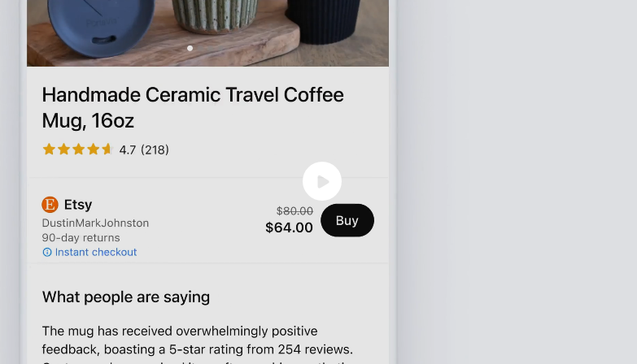637x364 pixels.
Task: Click the $64.00 sale price
Action: tap(289, 227)
